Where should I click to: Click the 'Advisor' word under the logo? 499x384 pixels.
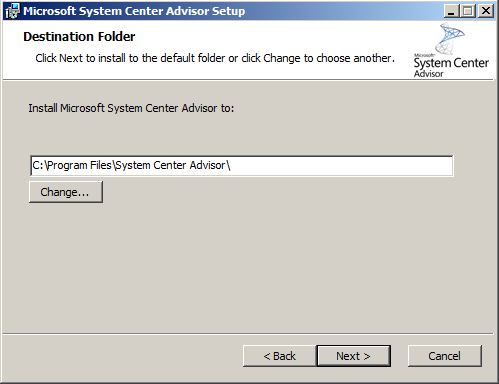click(429, 74)
